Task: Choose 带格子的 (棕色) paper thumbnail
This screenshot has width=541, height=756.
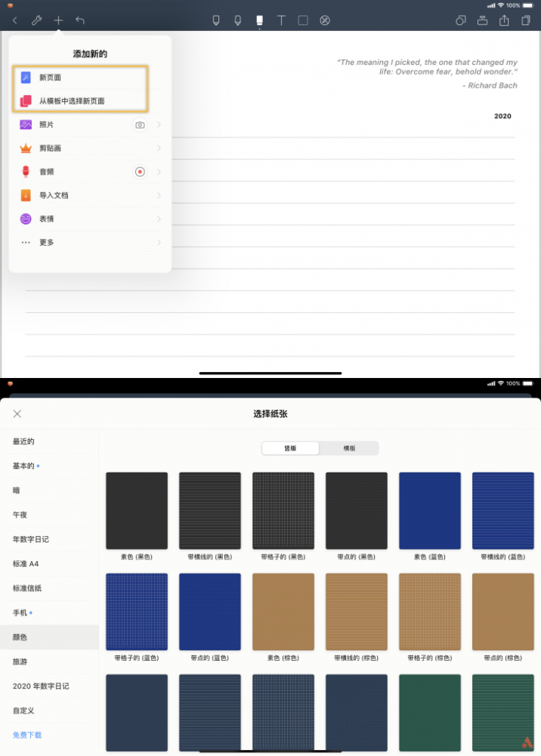Action: pos(430,612)
